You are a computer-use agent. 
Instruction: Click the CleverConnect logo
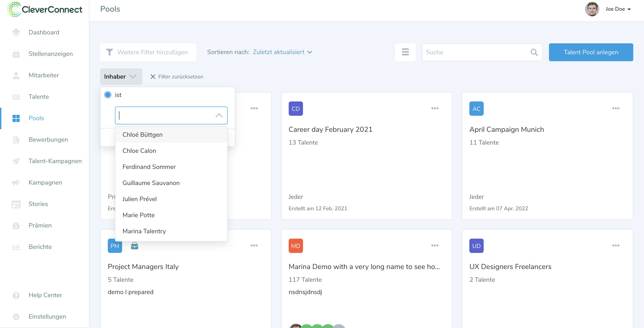(x=45, y=9)
